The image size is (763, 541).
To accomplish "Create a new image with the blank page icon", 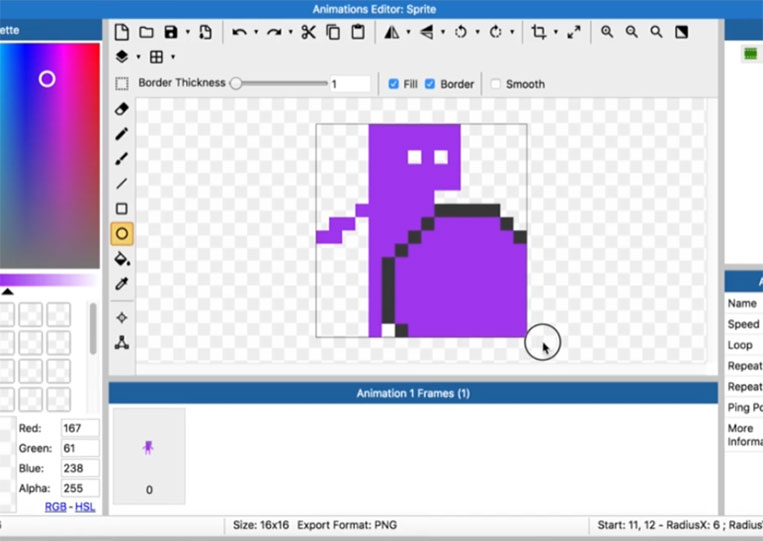I will (122, 32).
